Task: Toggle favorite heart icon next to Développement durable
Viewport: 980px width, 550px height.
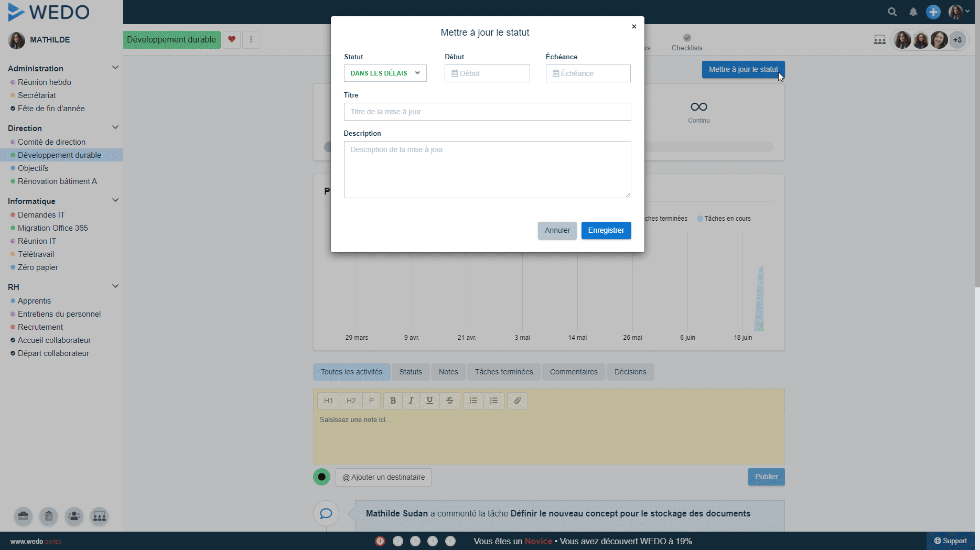Action: click(232, 39)
